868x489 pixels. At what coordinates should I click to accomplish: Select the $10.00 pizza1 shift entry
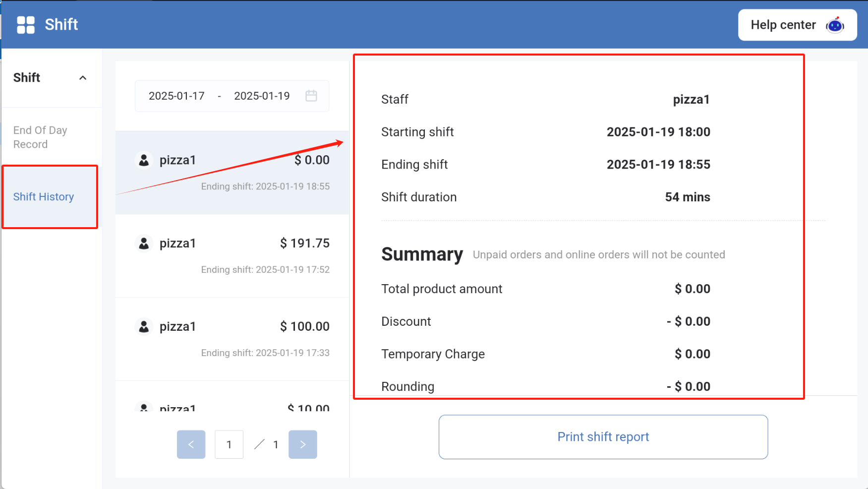pos(231,407)
